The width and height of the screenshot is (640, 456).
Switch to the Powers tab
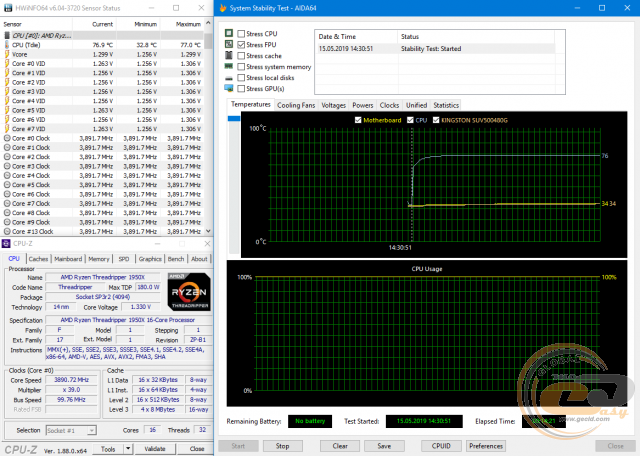click(x=362, y=105)
